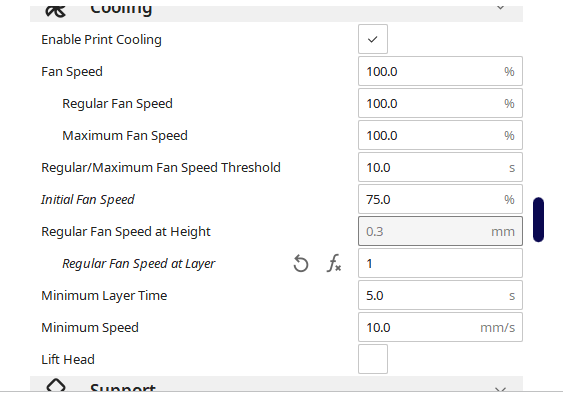The width and height of the screenshot is (563, 398).
Task: Click the Support section icon
Action: tap(56, 385)
